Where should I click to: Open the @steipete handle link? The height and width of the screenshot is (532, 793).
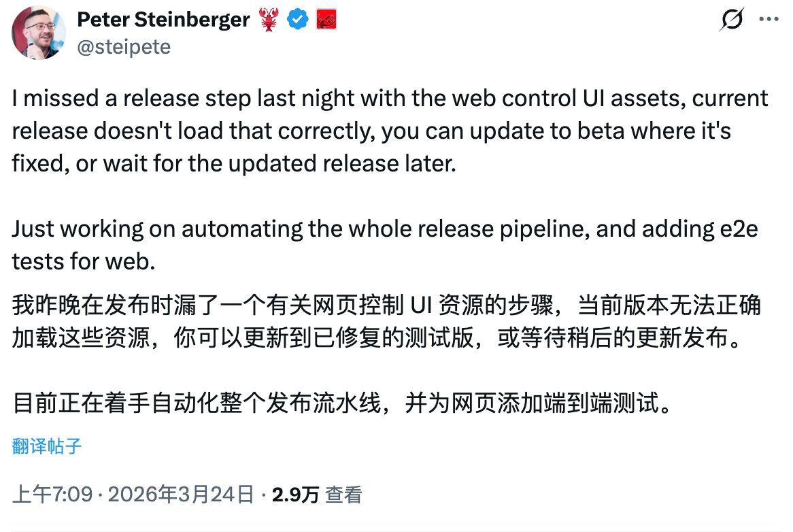point(124,46)
